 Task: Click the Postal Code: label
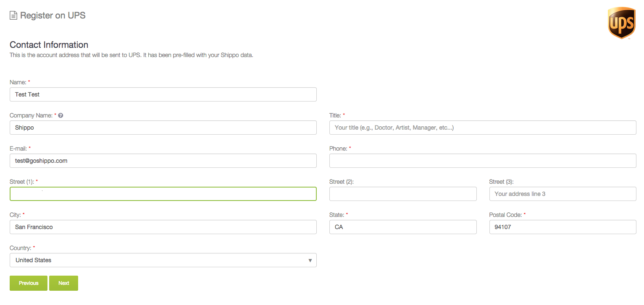(505, 215)
